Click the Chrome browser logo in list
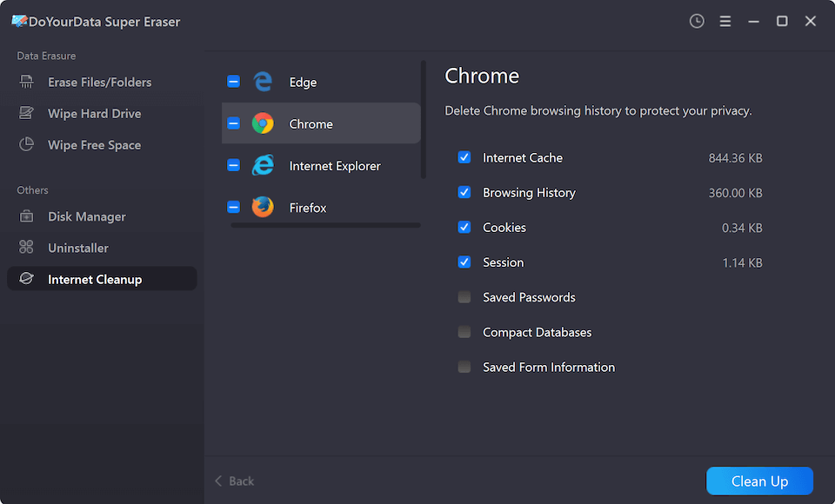This screenshot has width=835, height=504. (x=263, y=123)
